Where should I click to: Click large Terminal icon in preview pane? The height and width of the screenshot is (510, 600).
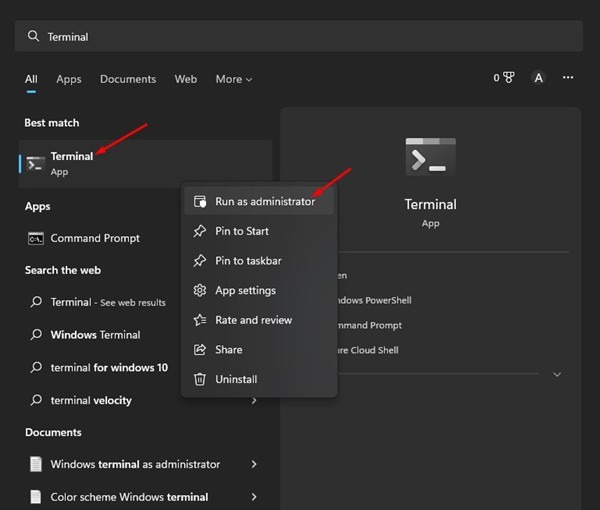(430, 157)
